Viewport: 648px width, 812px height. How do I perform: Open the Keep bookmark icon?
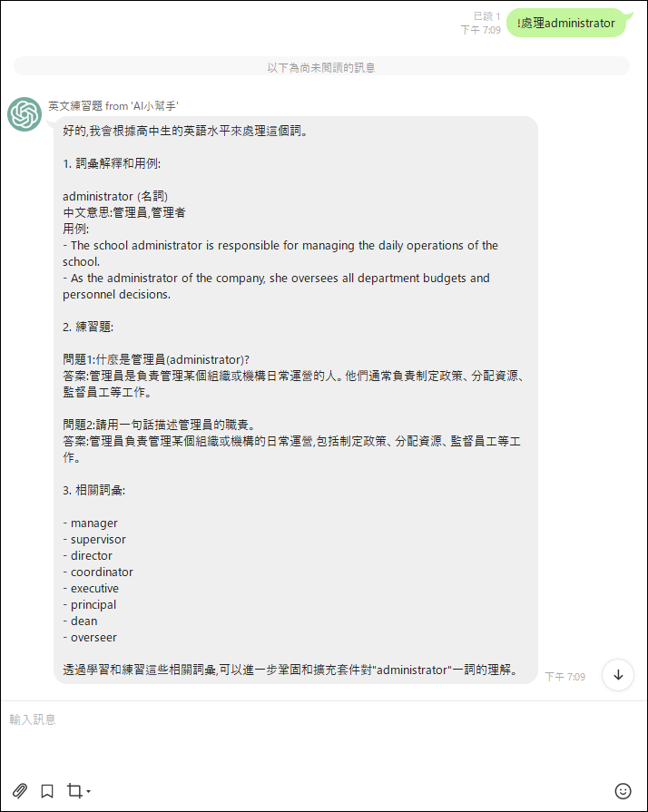(47, 791)
